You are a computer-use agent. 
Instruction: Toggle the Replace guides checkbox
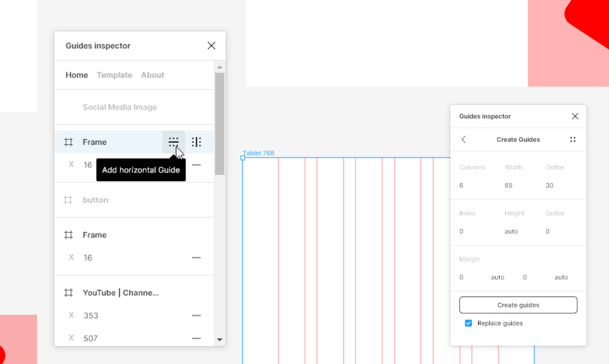coord(468,323)
